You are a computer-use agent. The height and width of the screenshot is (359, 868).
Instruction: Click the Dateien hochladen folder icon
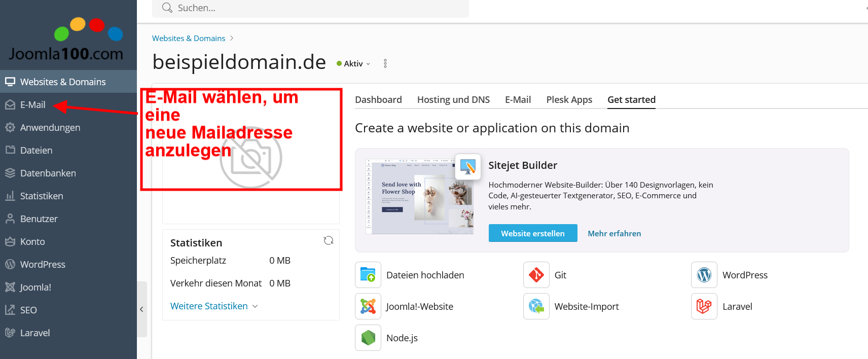tap(368, 275)
